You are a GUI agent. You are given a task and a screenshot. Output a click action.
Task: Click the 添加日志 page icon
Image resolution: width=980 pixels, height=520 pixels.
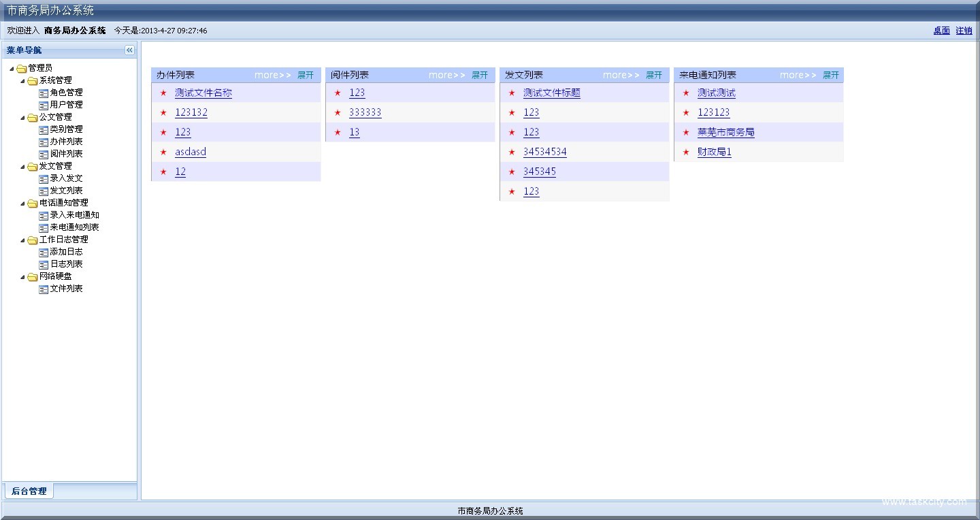pyautogui.click(x=44, y=252)
